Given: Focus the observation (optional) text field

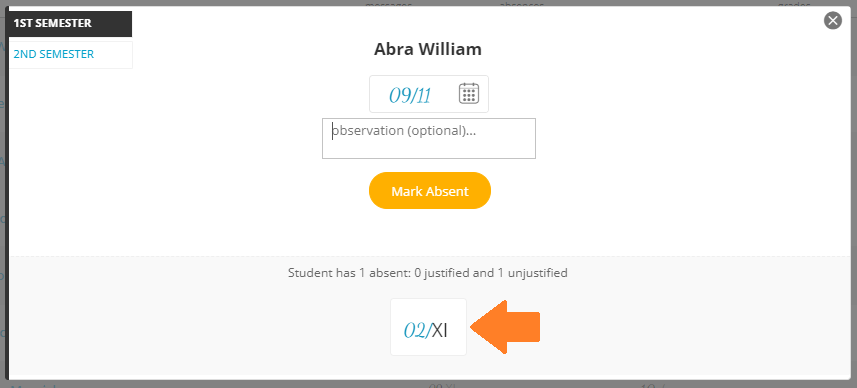Looking at the screenshot, I should (x=428, y=138).
